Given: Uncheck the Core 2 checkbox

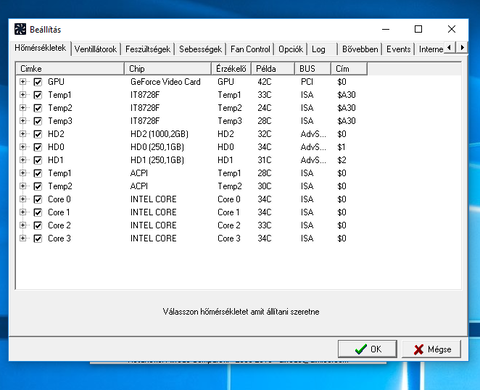Looking at the screenshot, I should [x=38, y=226].
